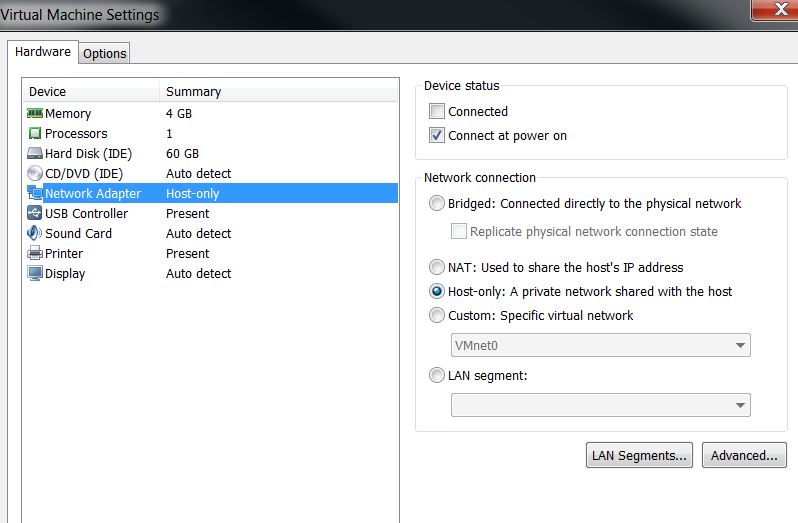
Task: Choose NAT network connection option
Action: tap(436, 268)
